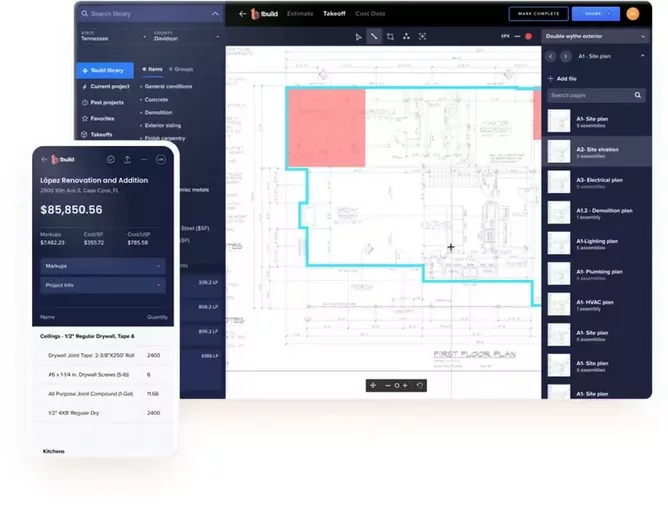This screenshot has width=668, height=505.
Task: Click the share upload icon on mobile header
Action: point(127,159)
